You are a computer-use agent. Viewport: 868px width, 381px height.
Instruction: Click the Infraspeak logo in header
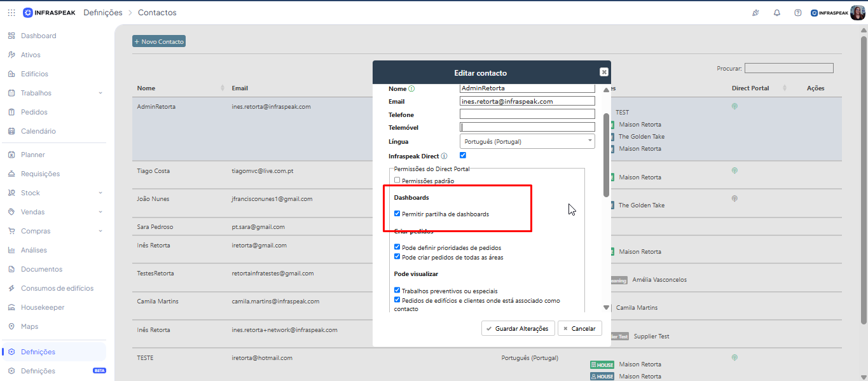[49, 13]
